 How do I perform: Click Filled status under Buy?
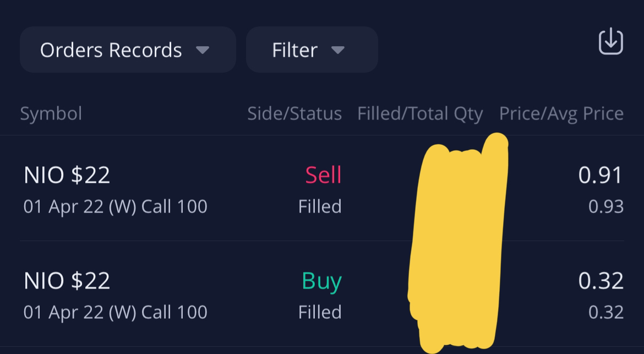[320, 312]
